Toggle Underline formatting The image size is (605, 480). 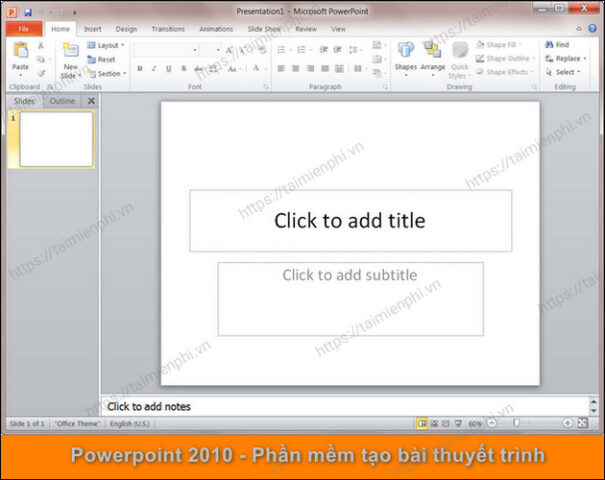pyautogui.click(x=169, y=69)
